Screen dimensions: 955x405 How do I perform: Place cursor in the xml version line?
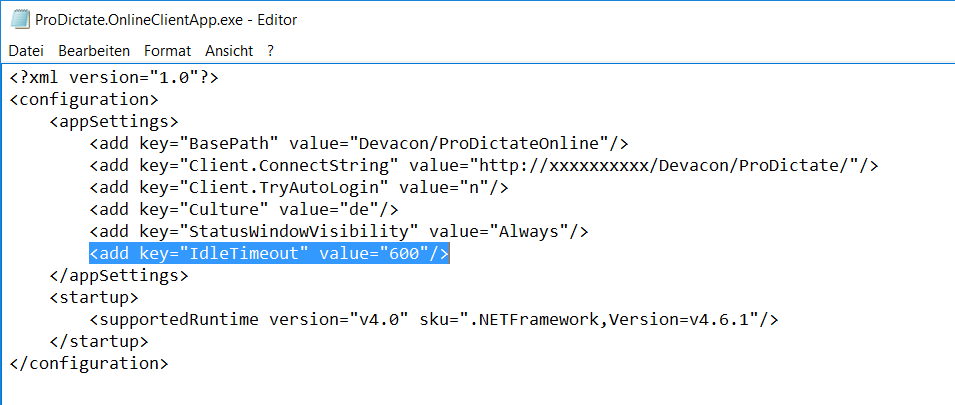[114, 77]
